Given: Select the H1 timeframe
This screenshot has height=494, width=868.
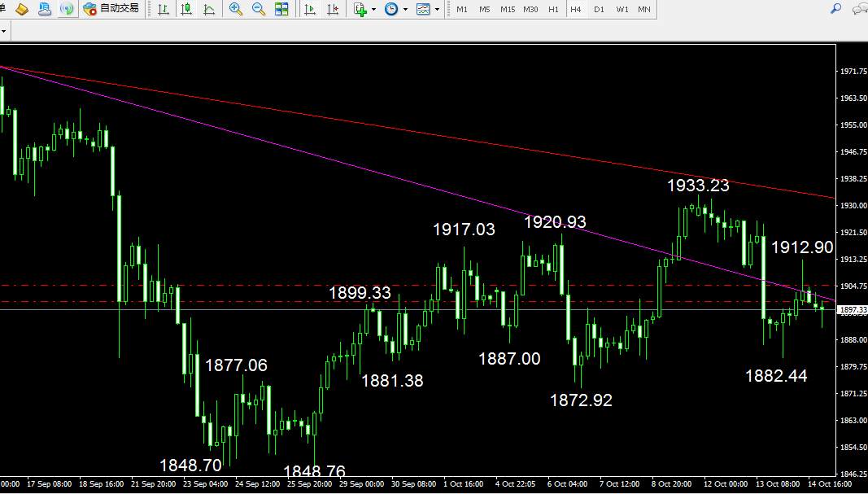Looking at the screenshot, I should pyautogui.click(x=553, y=10).
